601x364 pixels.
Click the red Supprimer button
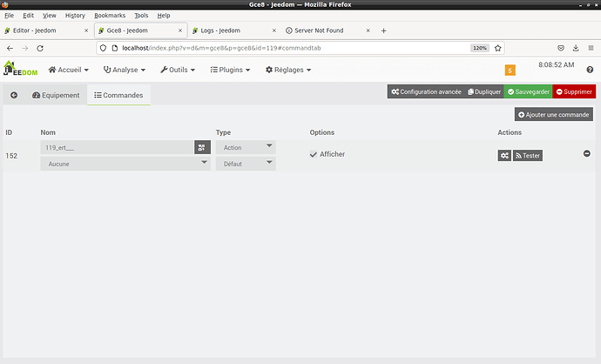click(574, 91)
